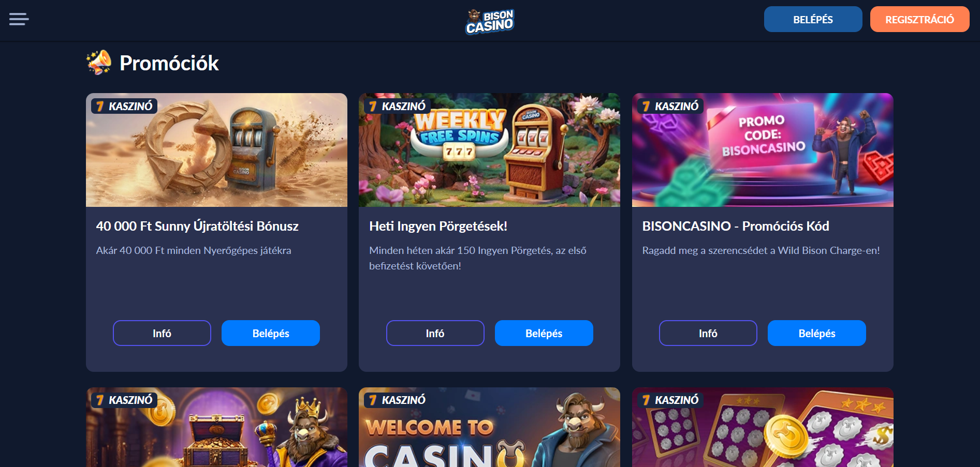Viewport: 980px width, 467px height.
Task: Open the Promo Code BISONCASINO banner image
Action: (x=763, y=150)
